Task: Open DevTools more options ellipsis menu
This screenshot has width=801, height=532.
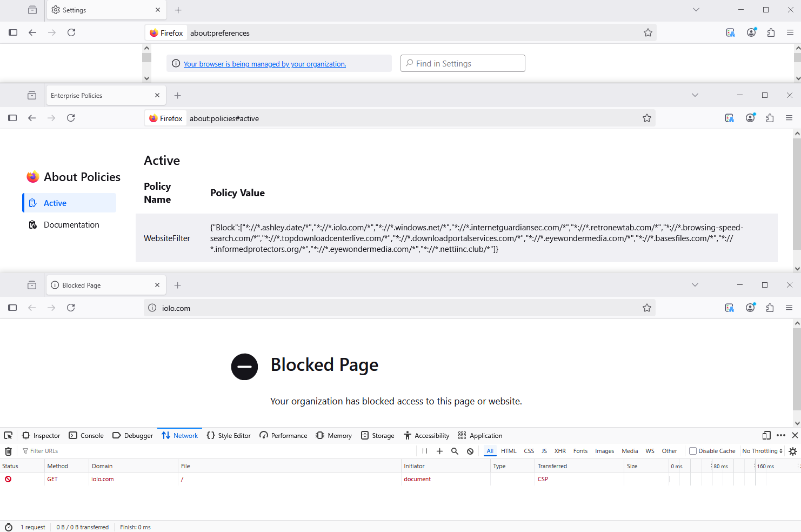Action: coord(781,435)
